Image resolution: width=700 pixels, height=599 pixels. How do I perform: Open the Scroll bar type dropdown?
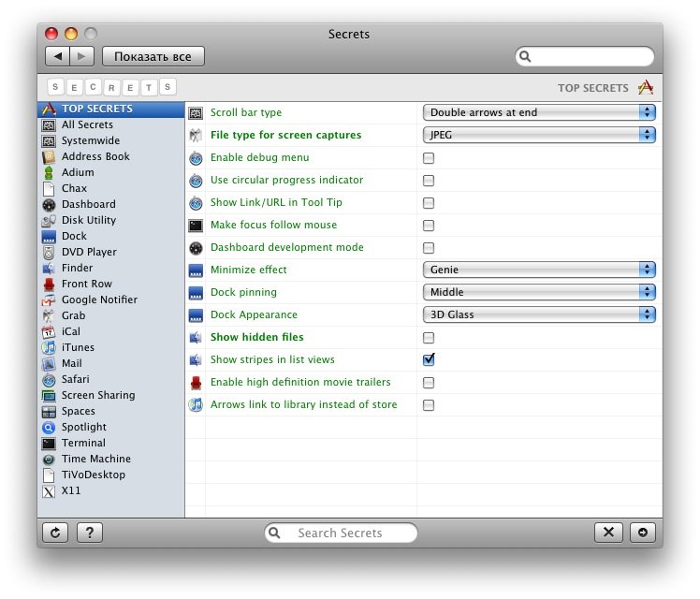tap(539, 112)
